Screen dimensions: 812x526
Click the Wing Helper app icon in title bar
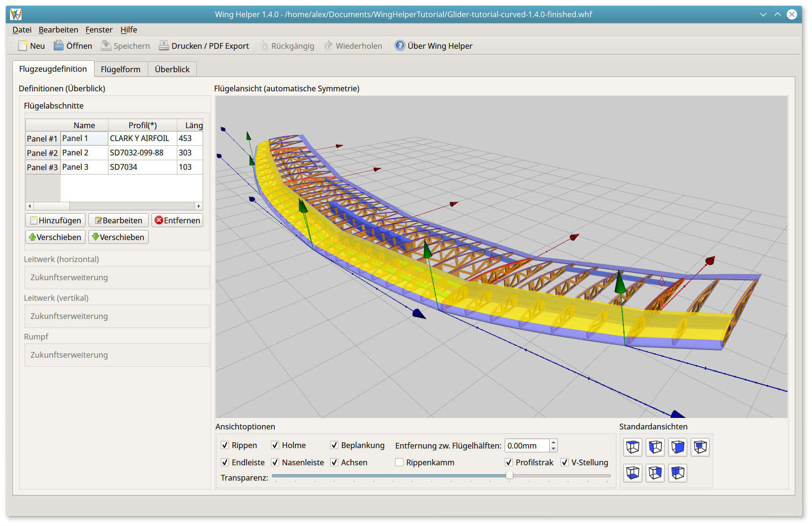pyautogui.click(x=16, y=14)
